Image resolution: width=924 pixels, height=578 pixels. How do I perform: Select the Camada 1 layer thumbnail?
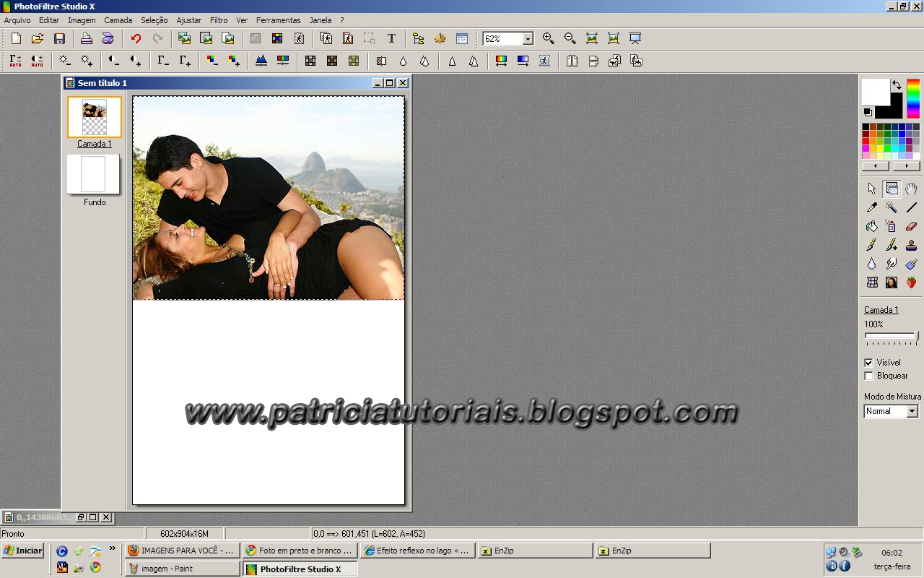click(95, 117)
